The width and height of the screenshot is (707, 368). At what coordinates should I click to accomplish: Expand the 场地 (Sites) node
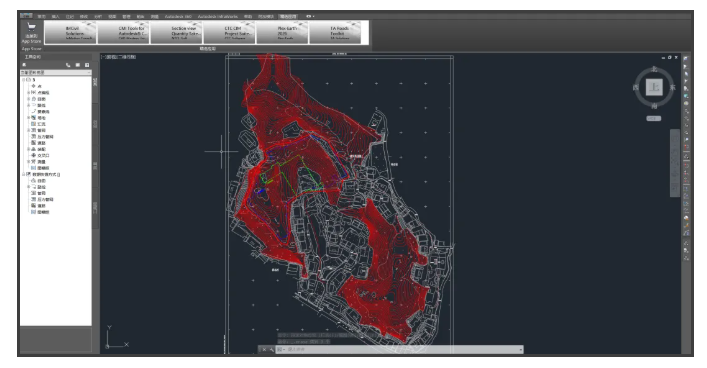point(28,118)
